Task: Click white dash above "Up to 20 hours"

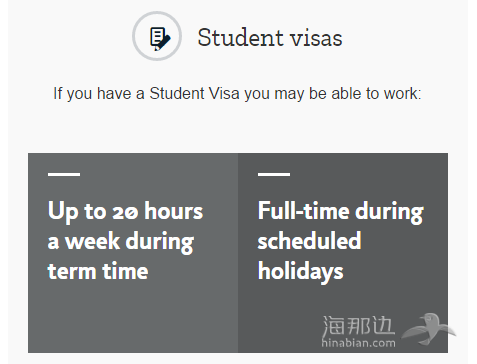Action: point(64,174)
